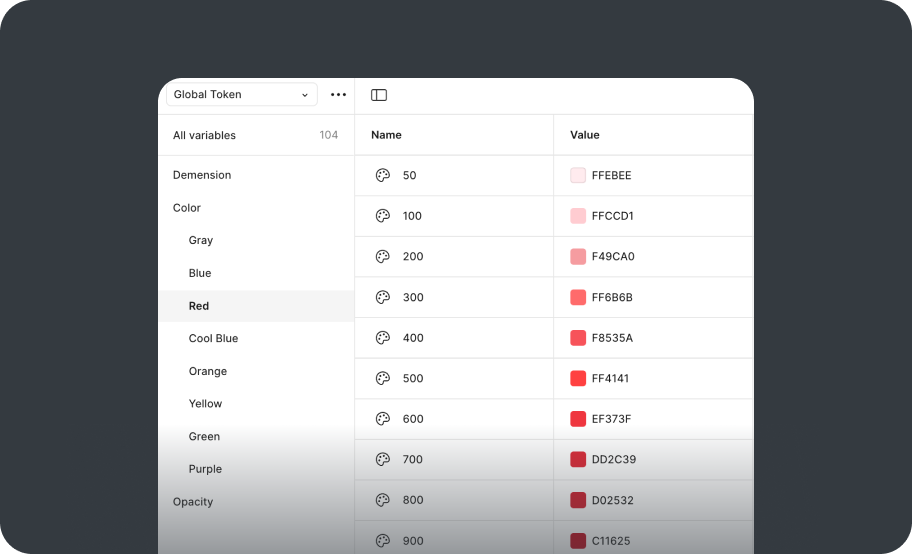
Task: Click the palette icon for row 300
Action: point(382,297)
